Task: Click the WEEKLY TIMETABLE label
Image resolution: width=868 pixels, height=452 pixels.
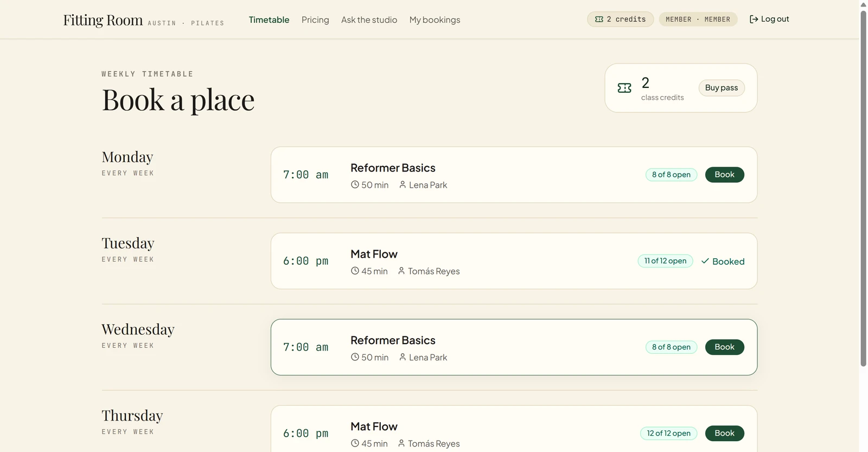Action: click(x=148, y=74)
